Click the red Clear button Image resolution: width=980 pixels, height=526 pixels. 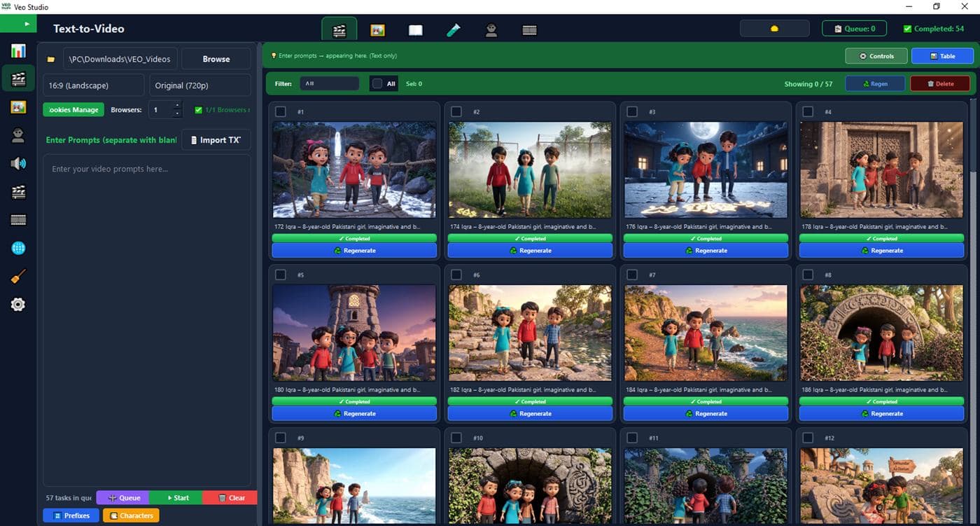(x=230, y=498)
